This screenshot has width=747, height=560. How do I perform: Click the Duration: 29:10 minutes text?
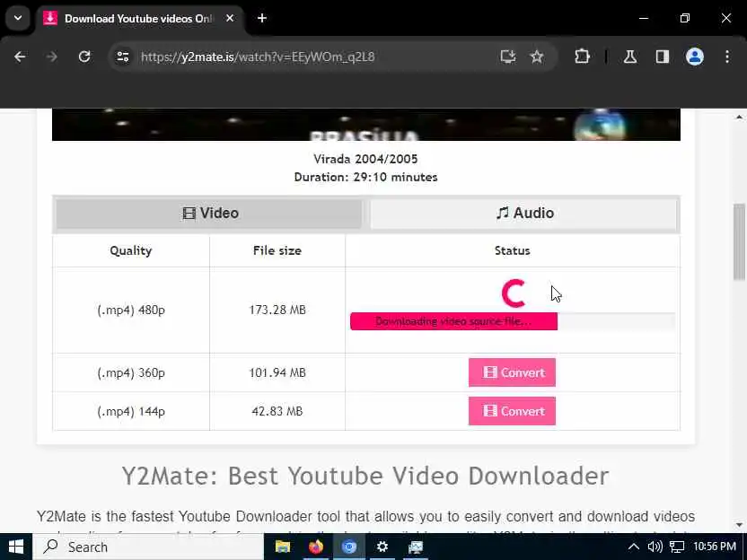pyautogui.click(x=365, y=177)
